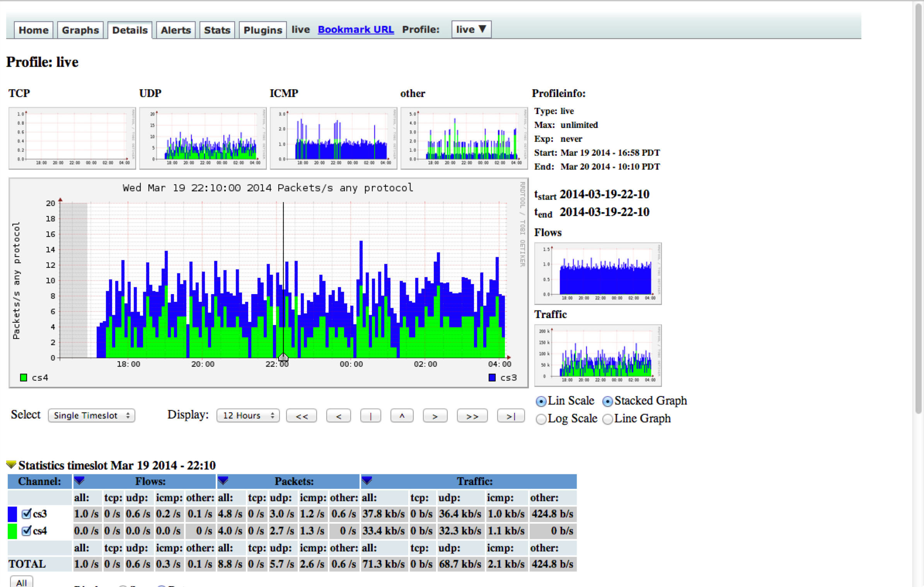Click the '>>' fast forward button
924x587 pixels.
[x=472, y=416]
